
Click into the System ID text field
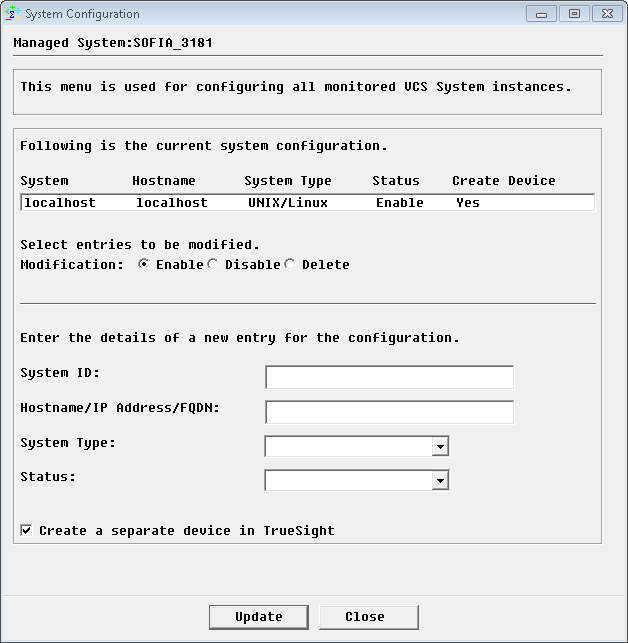tap(389, 377)
